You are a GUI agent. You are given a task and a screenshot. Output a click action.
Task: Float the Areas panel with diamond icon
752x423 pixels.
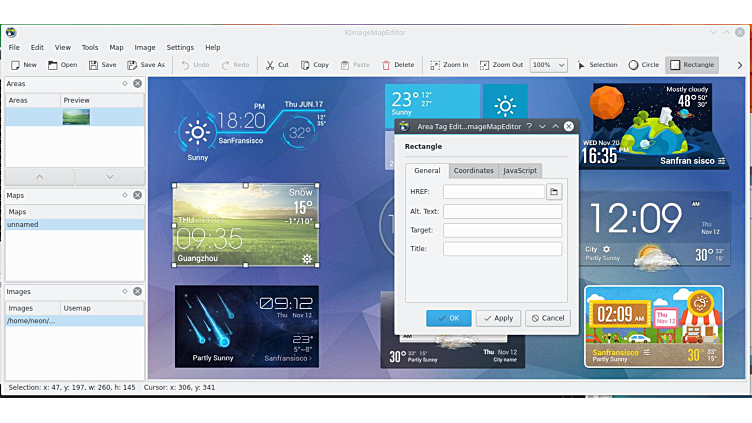(125, 84)
